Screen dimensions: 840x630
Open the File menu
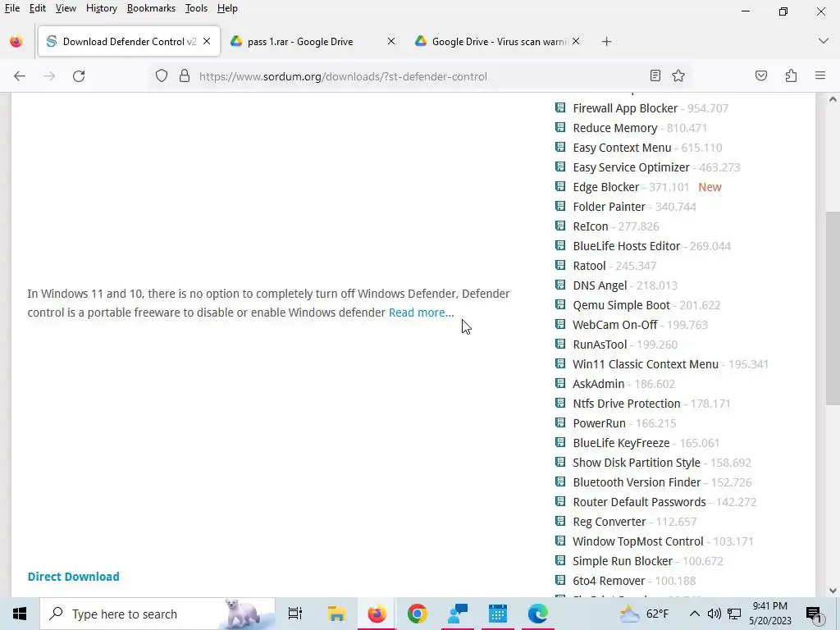(12, 8)
